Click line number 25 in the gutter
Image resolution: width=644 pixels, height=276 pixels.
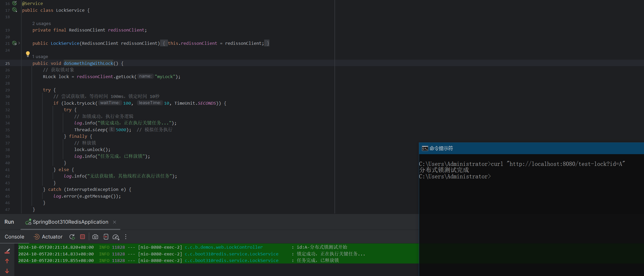click(x=8, y=63)
